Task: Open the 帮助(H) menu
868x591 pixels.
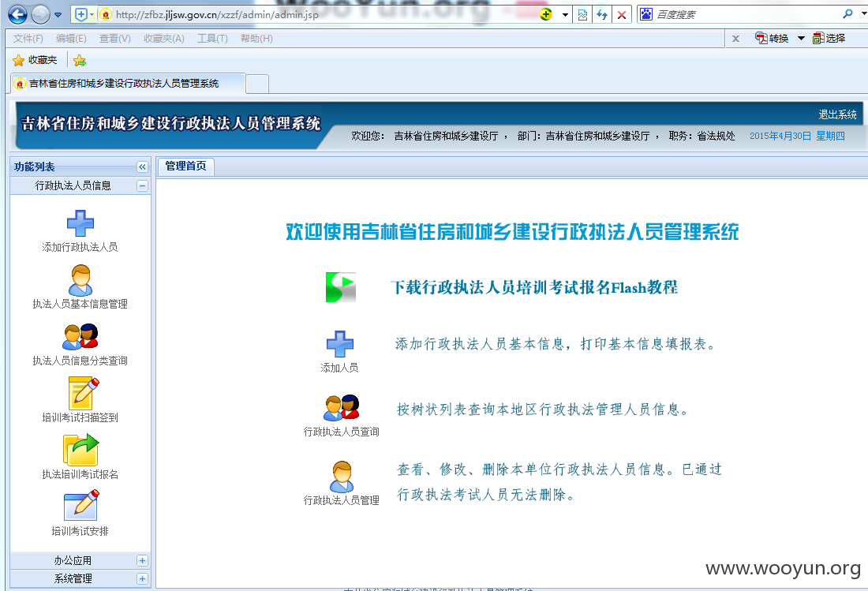Action: coord(257,38)
